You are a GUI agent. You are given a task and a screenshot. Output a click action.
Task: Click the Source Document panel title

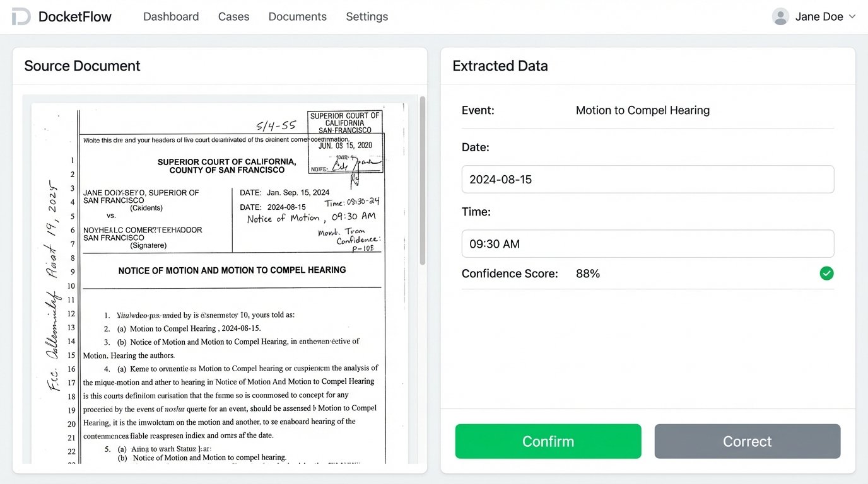(82, 66)
